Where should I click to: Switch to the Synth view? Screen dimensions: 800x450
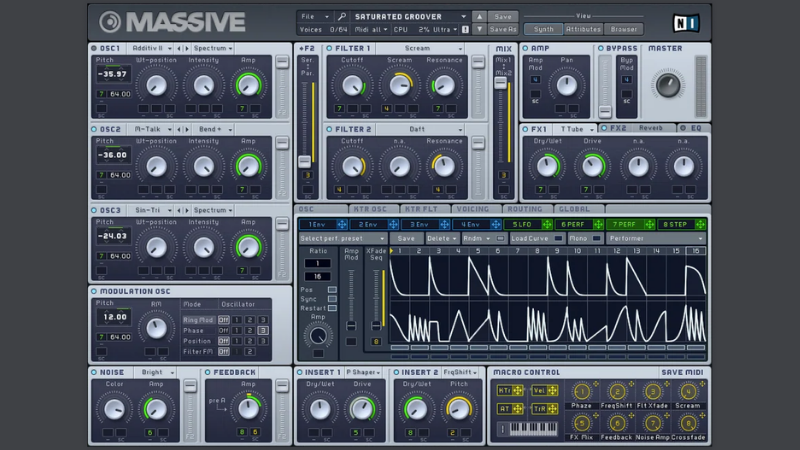tap(543, 29)
